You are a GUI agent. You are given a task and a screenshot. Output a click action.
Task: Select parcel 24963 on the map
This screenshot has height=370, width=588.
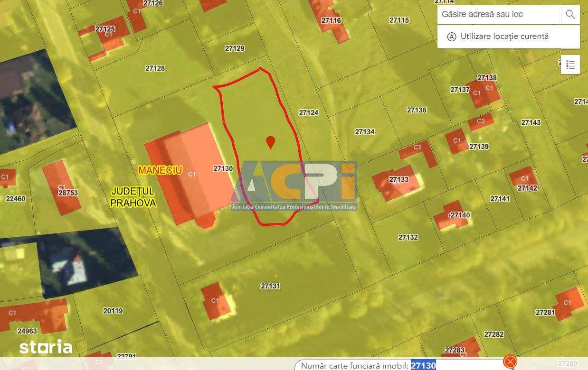27,331
